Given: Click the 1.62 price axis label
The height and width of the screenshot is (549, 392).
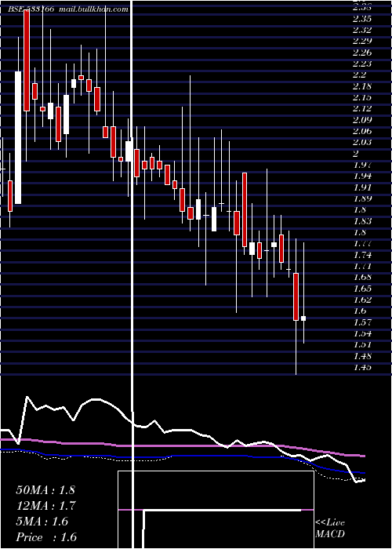Looking at the screenshot, I should [362, 300].
